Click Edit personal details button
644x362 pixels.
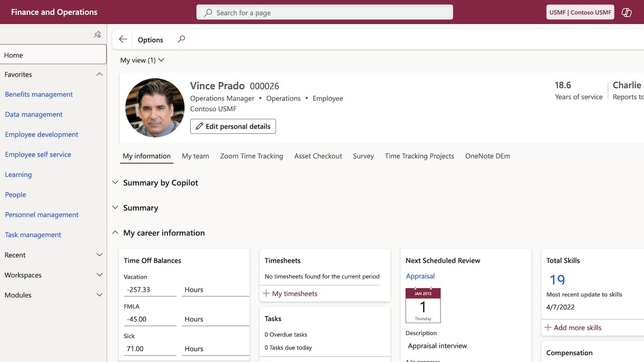click(x=233, y=126)
